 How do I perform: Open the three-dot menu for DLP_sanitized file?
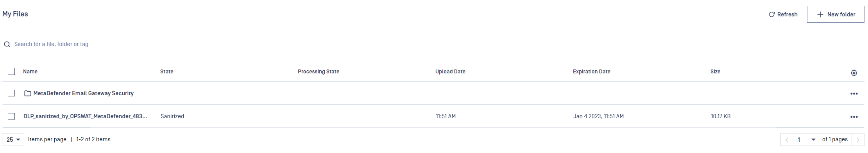tap(854, 117)
